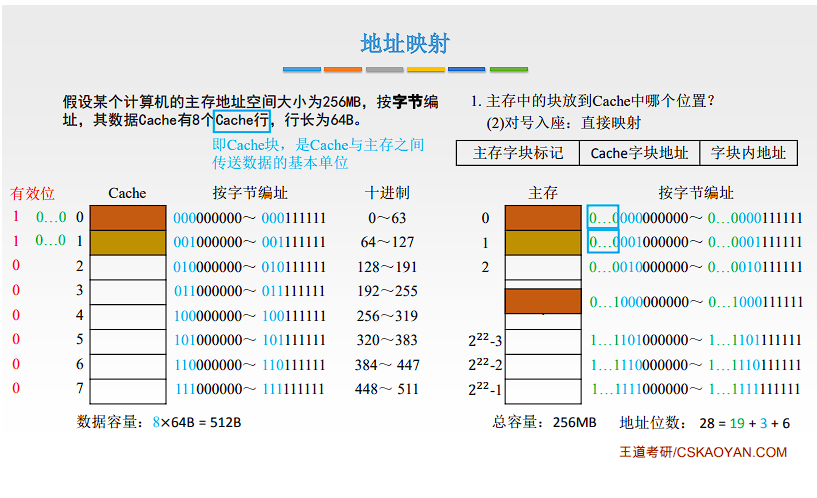
Task: Select the empty Cache block in row 6
Action: coord(128,366)
